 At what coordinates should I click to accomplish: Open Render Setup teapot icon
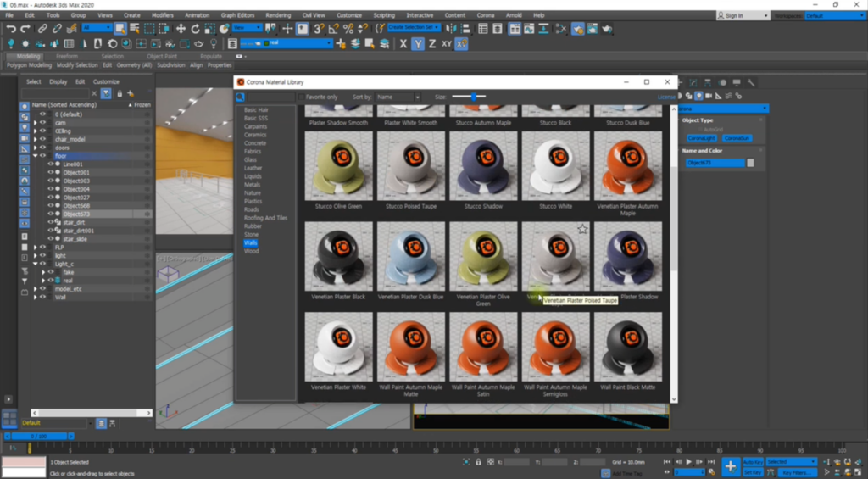pyautogui.click(x=578, y=29)
